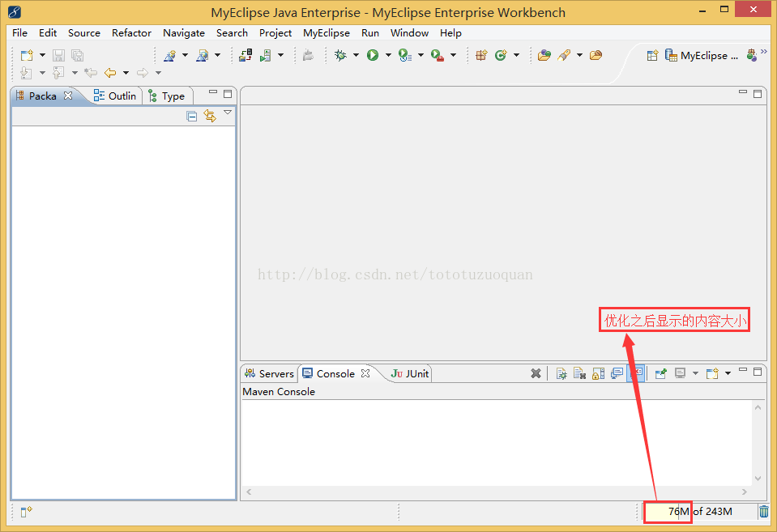Open the Navigate menu
Viewport: 777px width, 532px height.
pyautogui.click(x=183, y=32)
